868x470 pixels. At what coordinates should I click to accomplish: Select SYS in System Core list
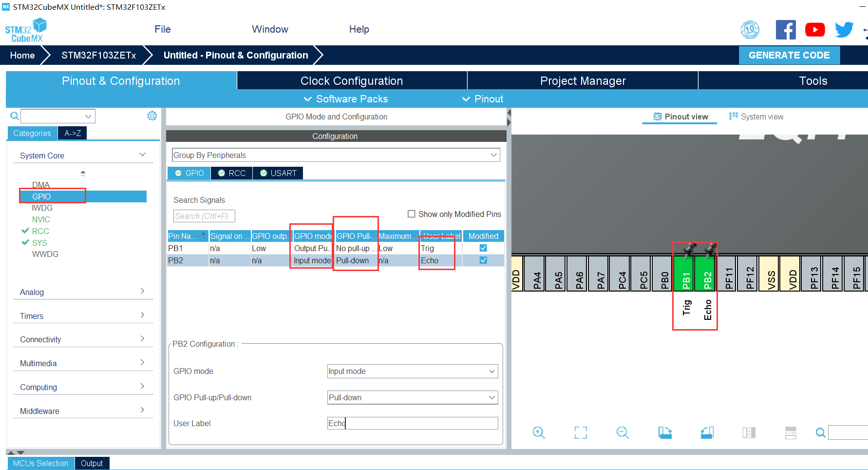(39, 243)
